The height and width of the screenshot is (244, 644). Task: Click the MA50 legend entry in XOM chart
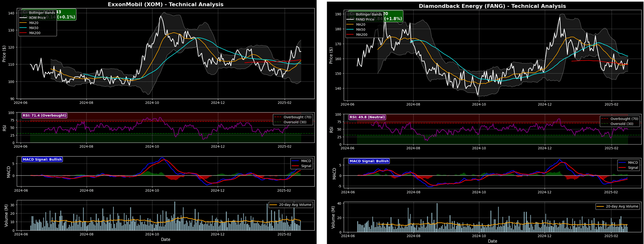point(34,28)
